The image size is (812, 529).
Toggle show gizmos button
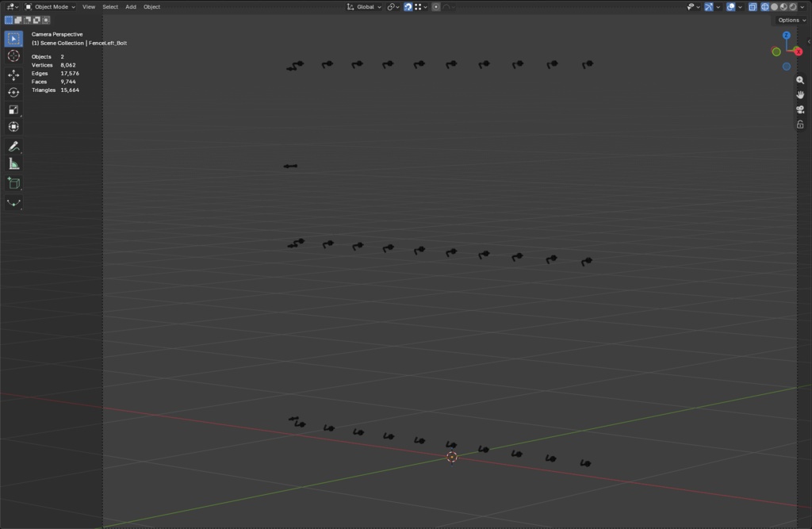point(708,6)
